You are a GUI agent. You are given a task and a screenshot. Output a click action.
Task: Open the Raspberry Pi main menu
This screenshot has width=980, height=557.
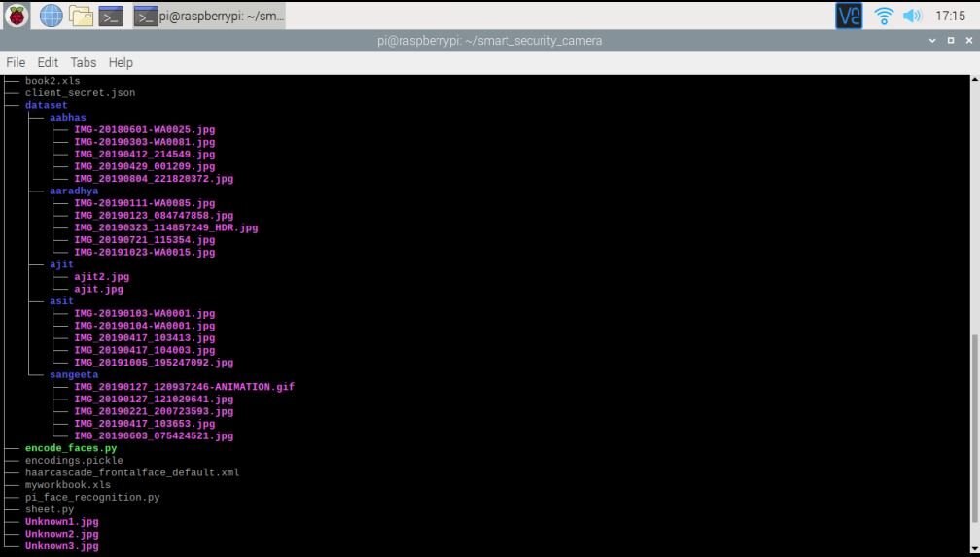17,16
